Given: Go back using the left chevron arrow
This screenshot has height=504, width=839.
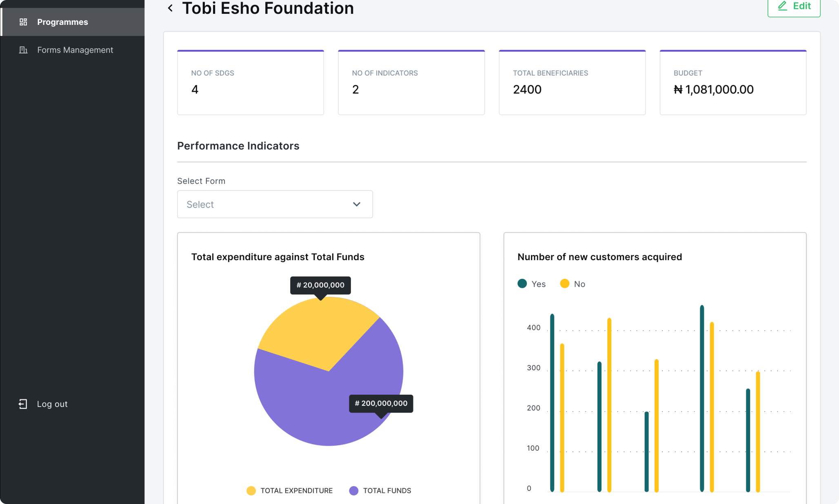Looking at the screenshot, I should (x=170, y=8).
